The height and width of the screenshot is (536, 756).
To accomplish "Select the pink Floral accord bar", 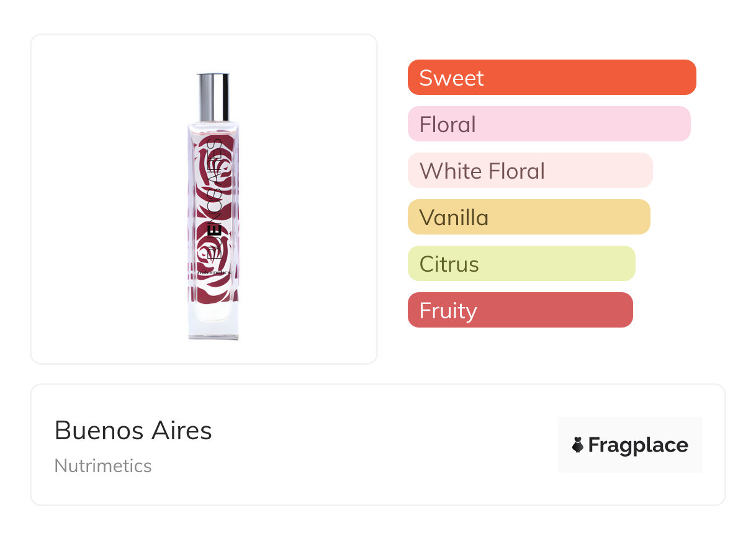I will (x=549, y=124).
